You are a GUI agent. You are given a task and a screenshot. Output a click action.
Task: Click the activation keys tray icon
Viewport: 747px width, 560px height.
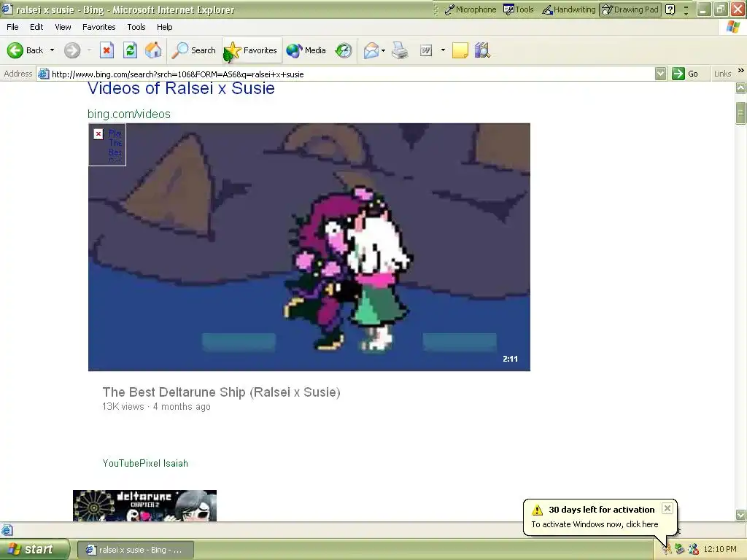point(666,550)
